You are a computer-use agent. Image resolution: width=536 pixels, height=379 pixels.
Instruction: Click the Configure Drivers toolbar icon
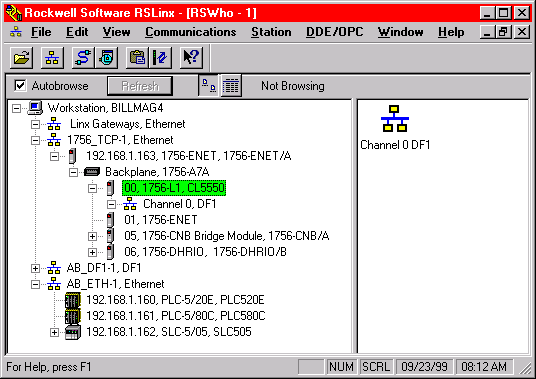click(83, 58)
